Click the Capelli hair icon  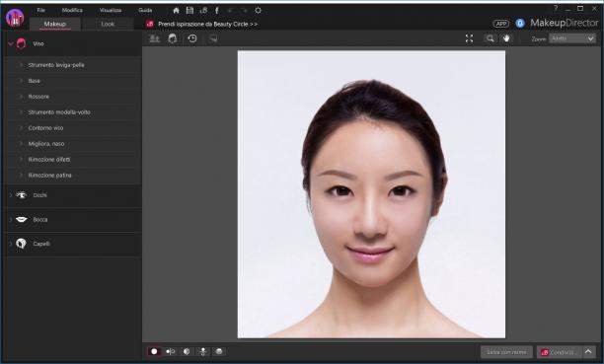21,244
